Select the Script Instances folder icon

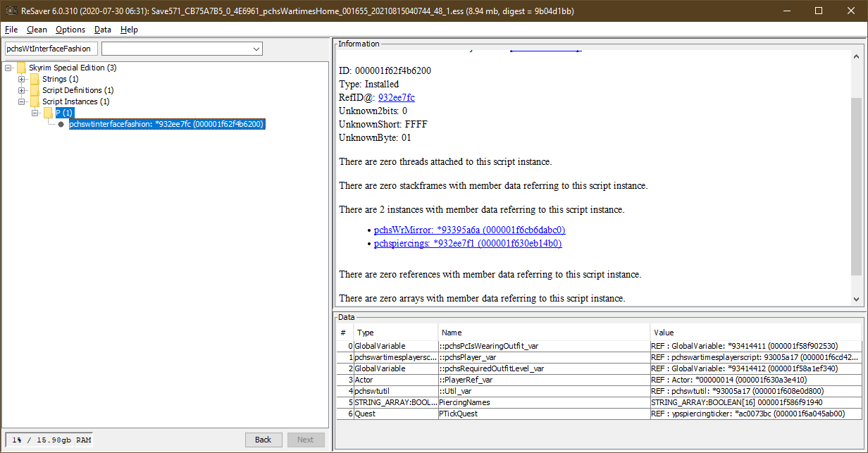[x=35, y=101]
